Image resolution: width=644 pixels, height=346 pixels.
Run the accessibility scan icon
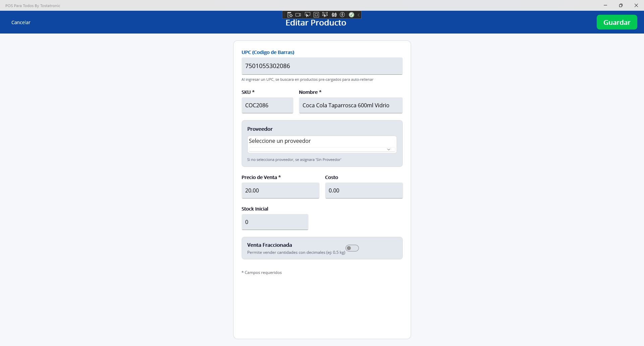click(x=342, y=15)
